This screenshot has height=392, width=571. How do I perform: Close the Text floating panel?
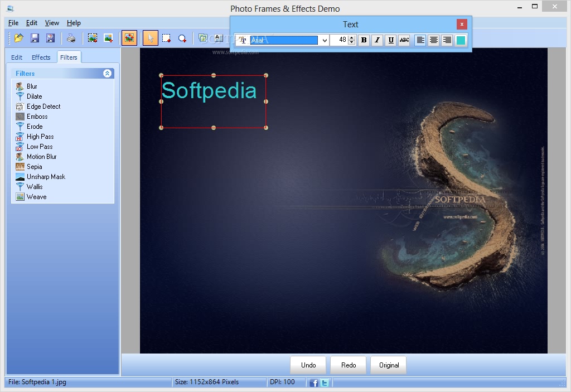(462, 24)
